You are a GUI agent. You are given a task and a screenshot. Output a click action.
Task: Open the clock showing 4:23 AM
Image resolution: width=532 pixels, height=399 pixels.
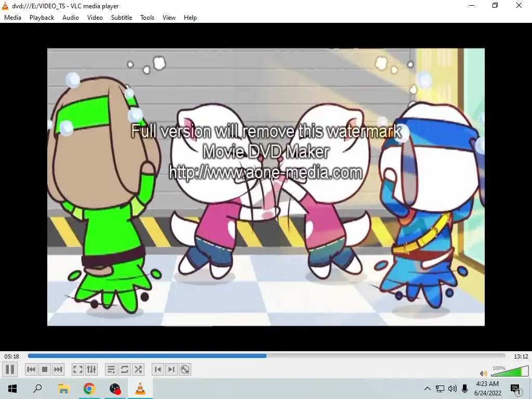click(x=487, y=389)
